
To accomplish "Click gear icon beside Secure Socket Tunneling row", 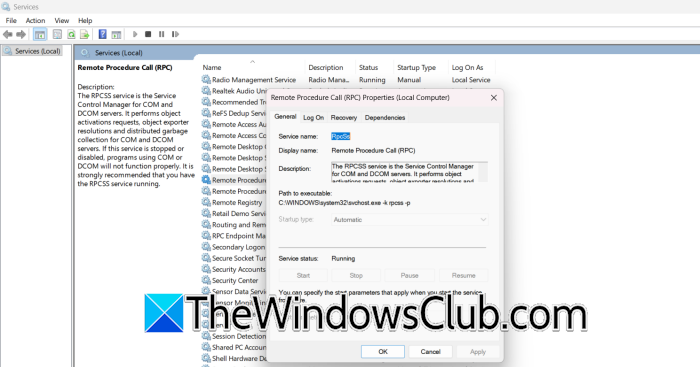I will coord(206,258).
